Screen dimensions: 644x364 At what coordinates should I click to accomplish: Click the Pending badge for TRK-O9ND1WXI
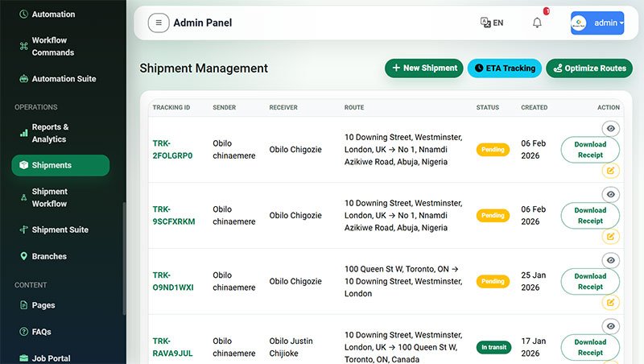(x=493, y=281)
